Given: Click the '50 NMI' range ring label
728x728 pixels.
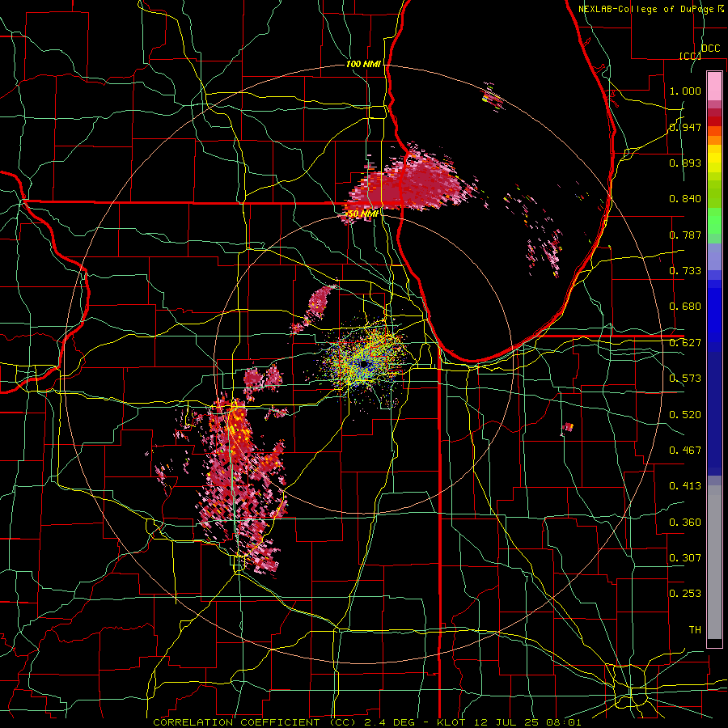Looking at the screenshot, I should pos(362,214).
